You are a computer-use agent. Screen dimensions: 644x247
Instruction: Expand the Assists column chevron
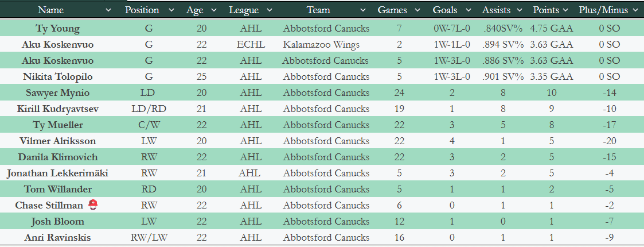point(520,10)
